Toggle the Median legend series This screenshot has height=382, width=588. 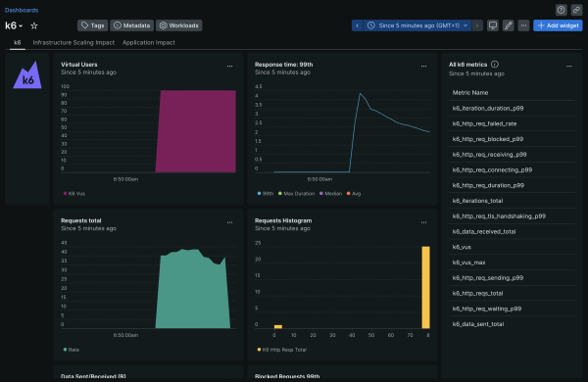click(330, 193)
